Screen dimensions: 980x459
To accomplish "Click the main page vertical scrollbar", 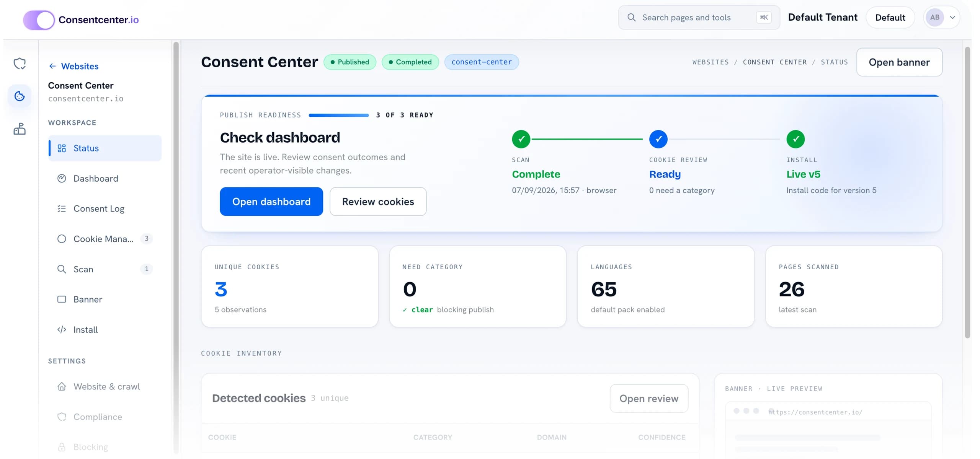I will click(967, 192).
